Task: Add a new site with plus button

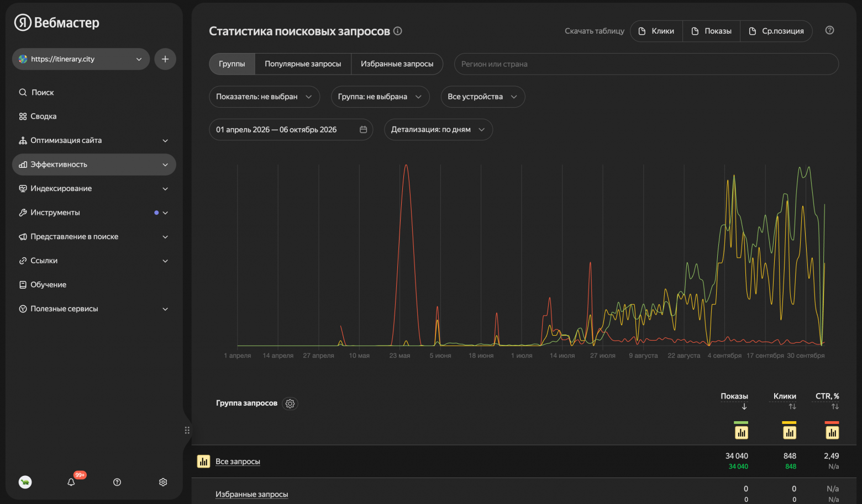Action: [165, 59]
